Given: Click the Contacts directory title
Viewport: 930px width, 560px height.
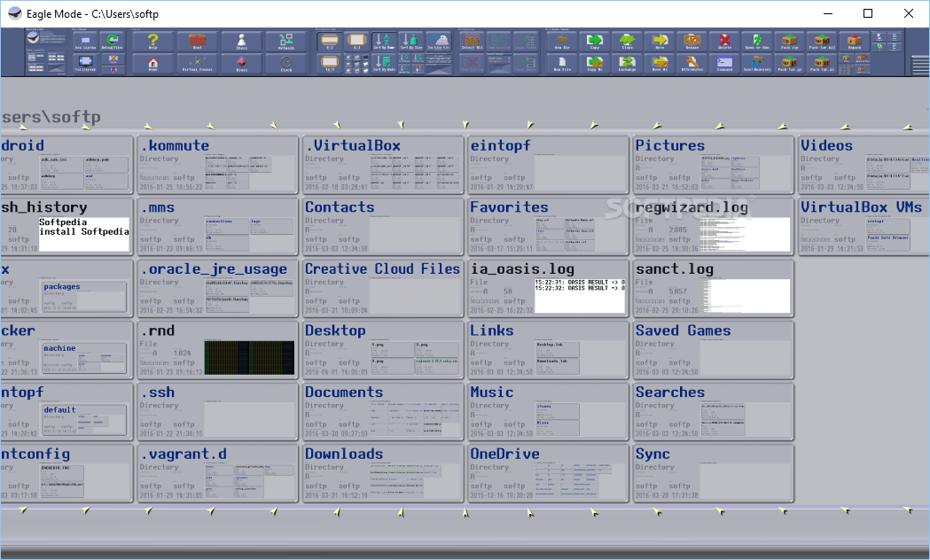Looking at the screenshot, I should click(340, 206).
